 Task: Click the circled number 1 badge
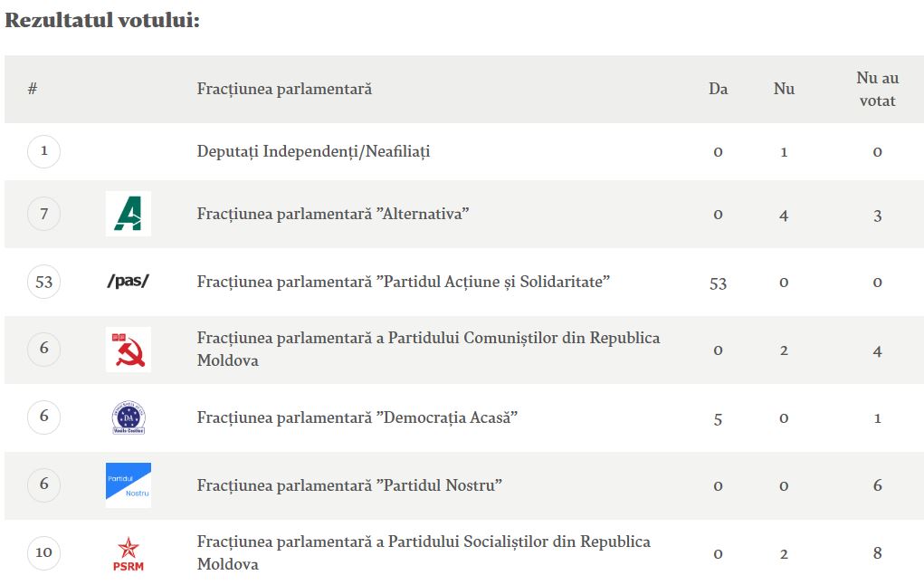43,151
